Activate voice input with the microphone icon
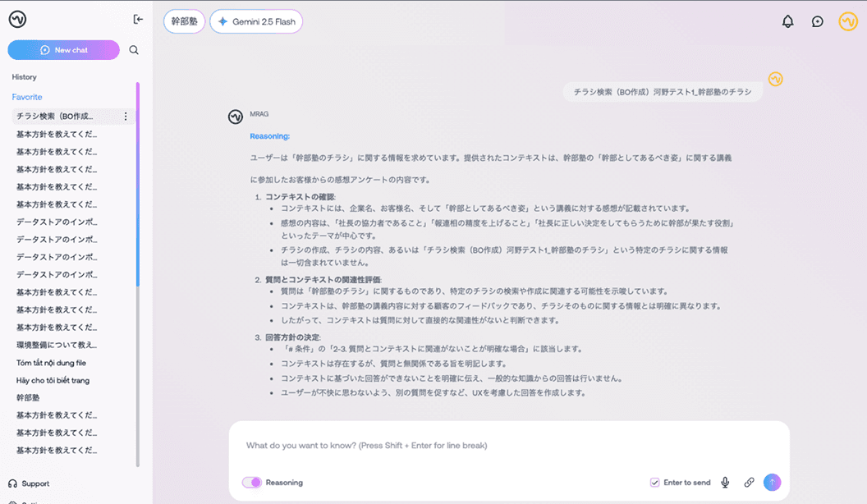This screenshot has height=504, width=867. [725, 483]
